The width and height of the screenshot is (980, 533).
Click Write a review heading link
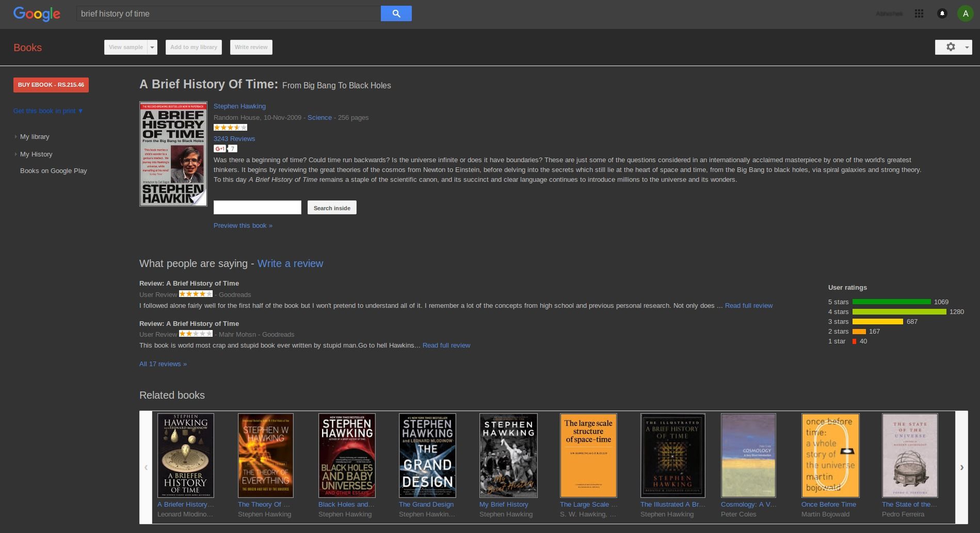tap(290, 263)
